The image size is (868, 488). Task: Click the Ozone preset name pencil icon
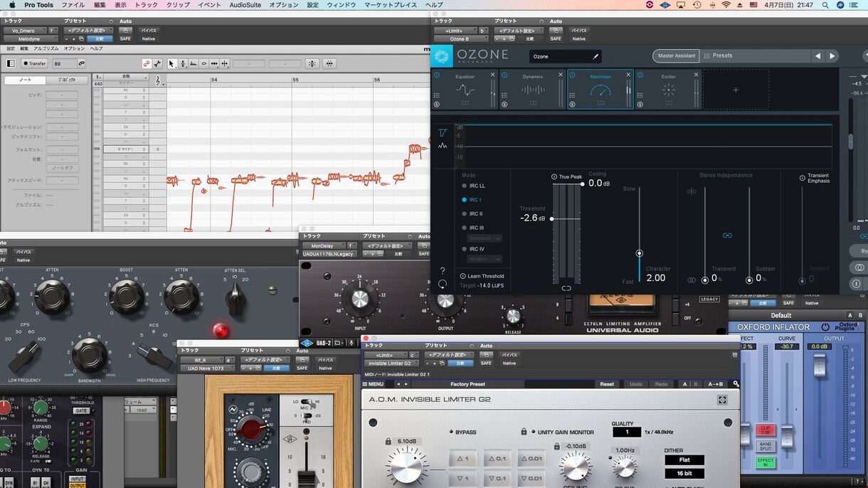coord(596,56)
